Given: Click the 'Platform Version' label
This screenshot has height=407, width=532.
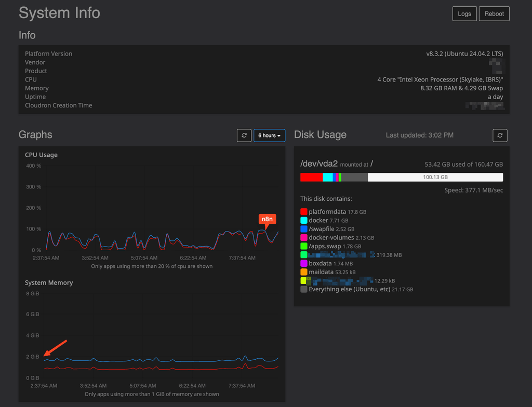Looking at the screenshot, I should [48, 53].
